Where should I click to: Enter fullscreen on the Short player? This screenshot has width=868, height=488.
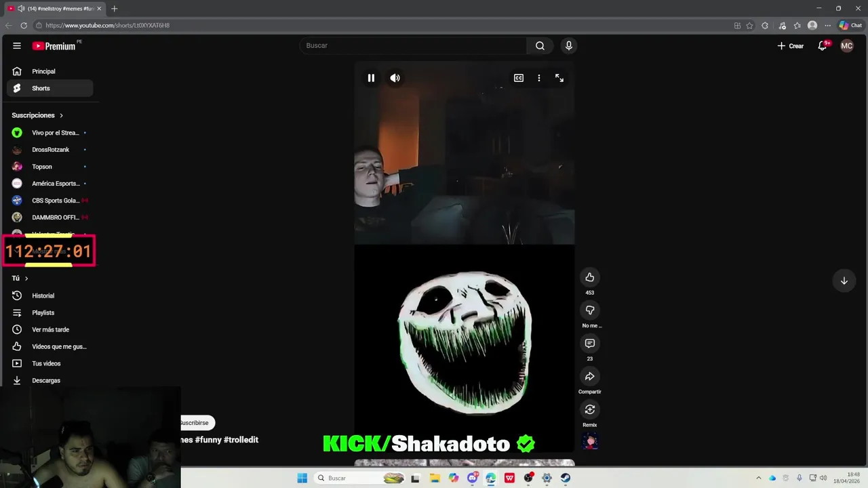click(x=559, y=78)
